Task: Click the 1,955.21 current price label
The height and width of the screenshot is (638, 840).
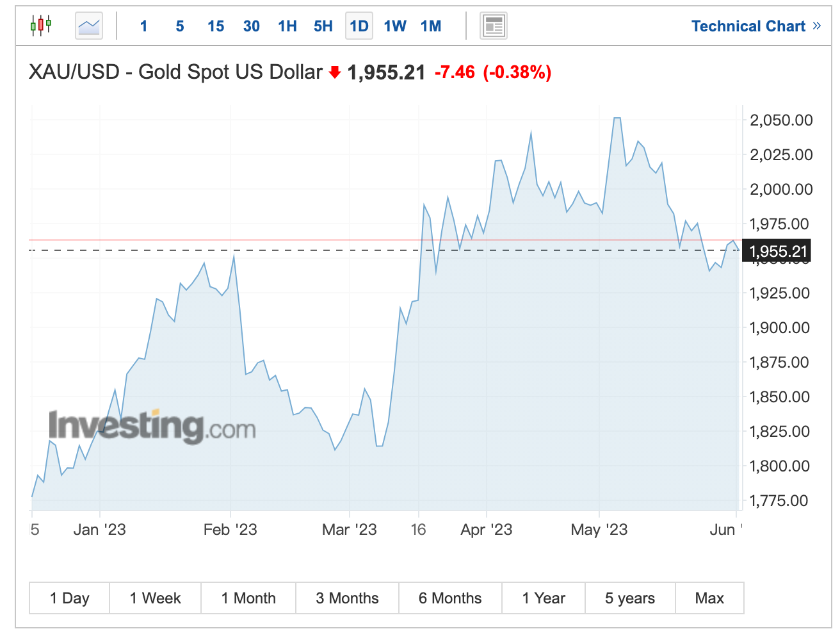Action: click(x=777, y=251)
